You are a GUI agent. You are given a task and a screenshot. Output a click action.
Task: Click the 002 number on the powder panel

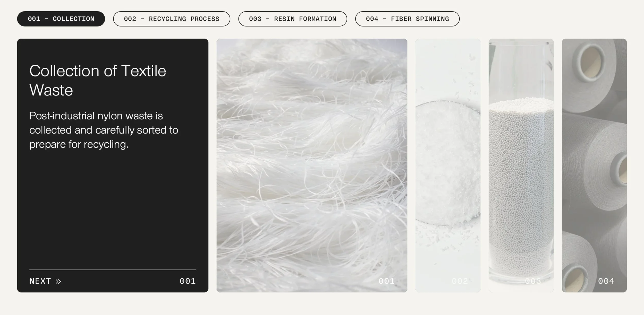(x=460, y=281)
